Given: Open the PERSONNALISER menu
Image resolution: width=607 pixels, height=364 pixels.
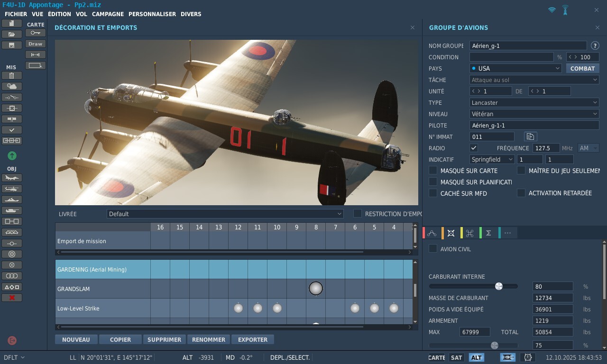Looking at the screenshot, I should point(152,14).
